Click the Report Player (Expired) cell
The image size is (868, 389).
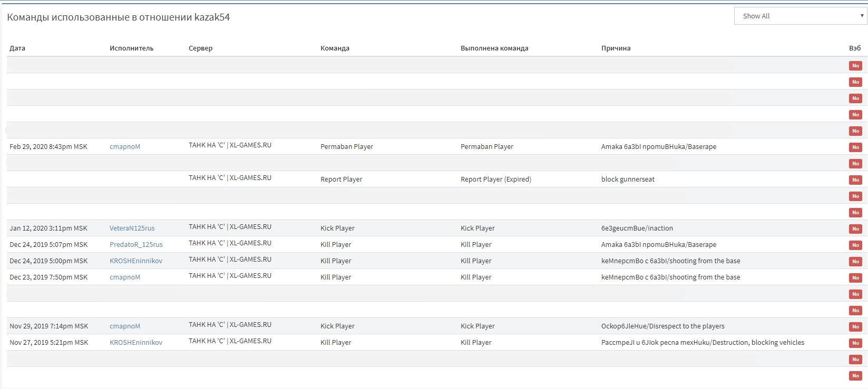(496, 179)
